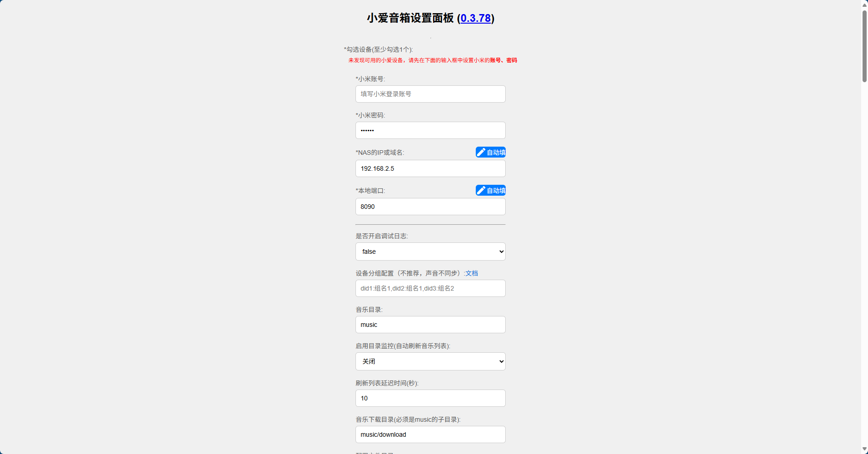Click the 本地端口 field showing 8090
This screenshot has width=868, height=454.
click(x=430, y=207)
